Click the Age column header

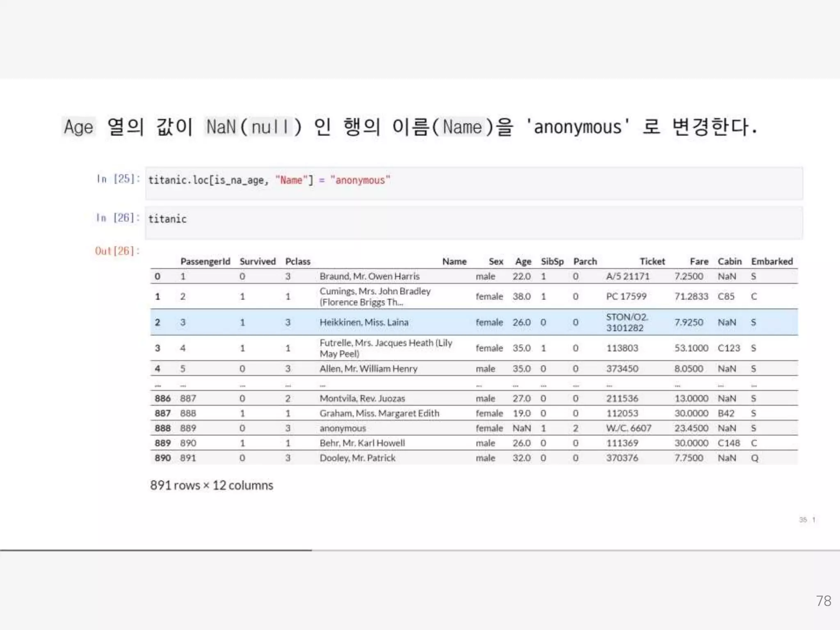click(x=523, y=261)
